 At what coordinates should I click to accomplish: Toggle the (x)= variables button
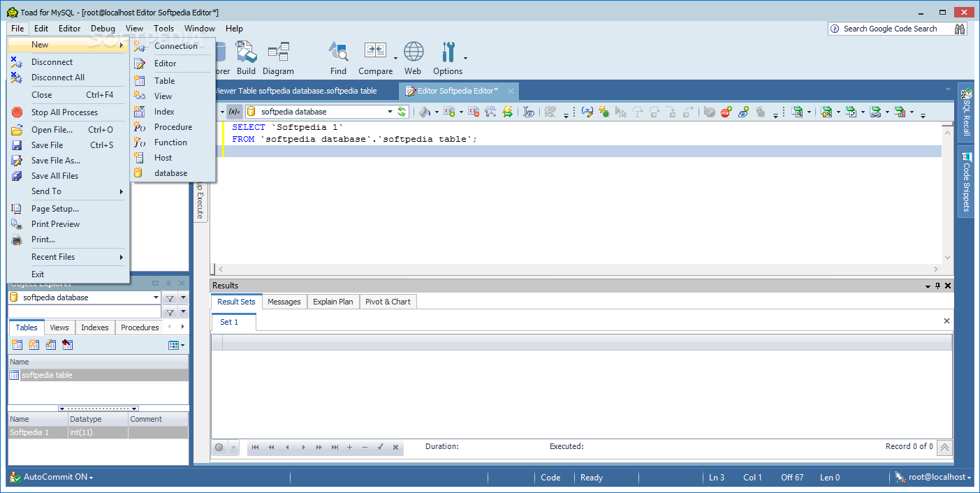tap(234, 112)
